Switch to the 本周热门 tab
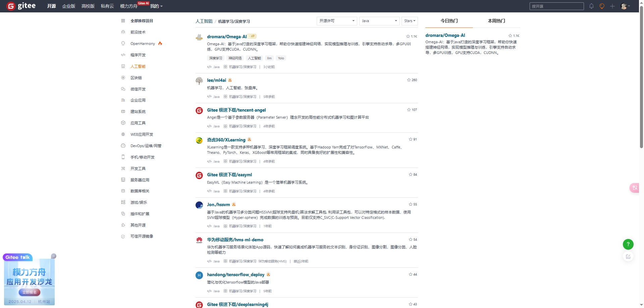Viewport: 644px width, 308px height. (496, 21)
